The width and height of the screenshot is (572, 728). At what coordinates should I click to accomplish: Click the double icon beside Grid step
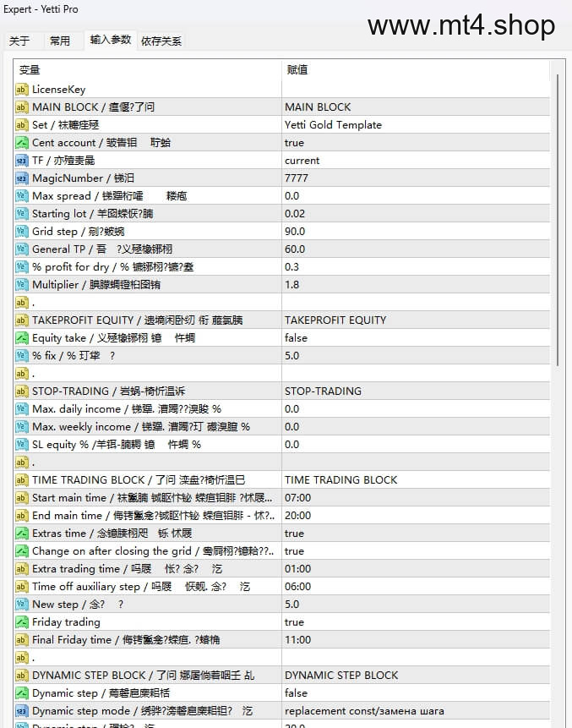22,231
